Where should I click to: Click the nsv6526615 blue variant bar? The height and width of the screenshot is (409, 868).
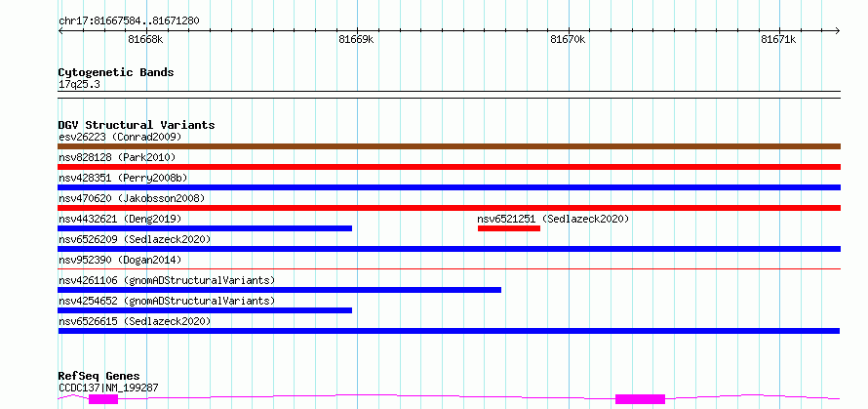pos(449,331)
